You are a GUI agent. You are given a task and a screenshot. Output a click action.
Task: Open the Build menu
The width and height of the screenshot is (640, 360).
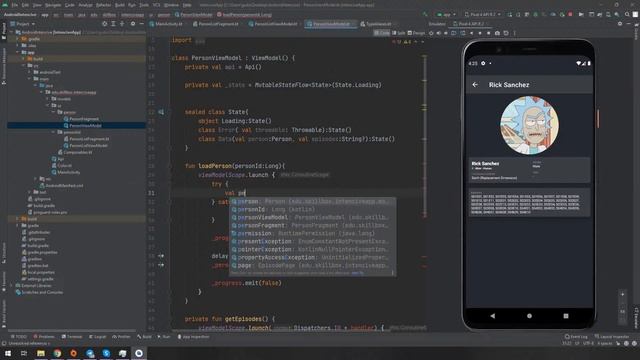point(120,5)
